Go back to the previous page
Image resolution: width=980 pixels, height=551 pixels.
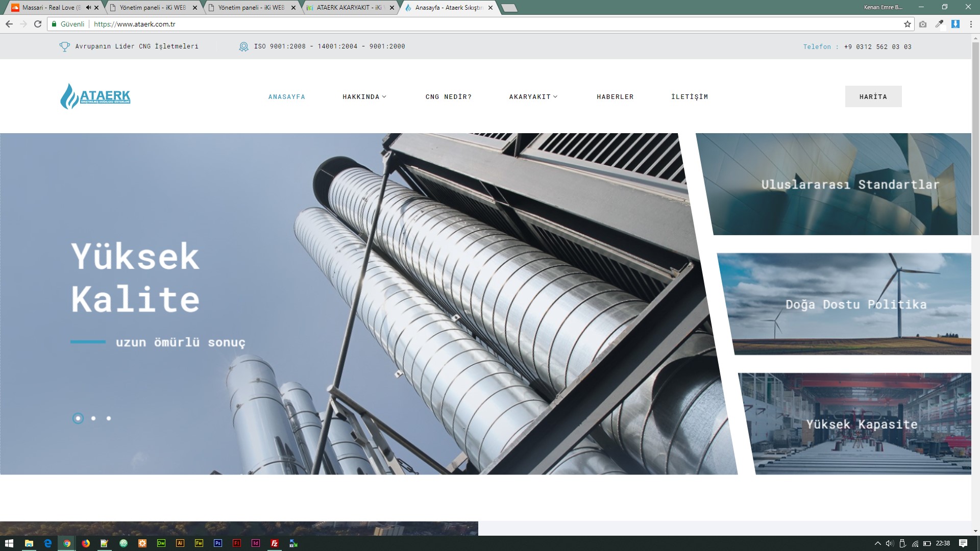[x=9, y=24]
